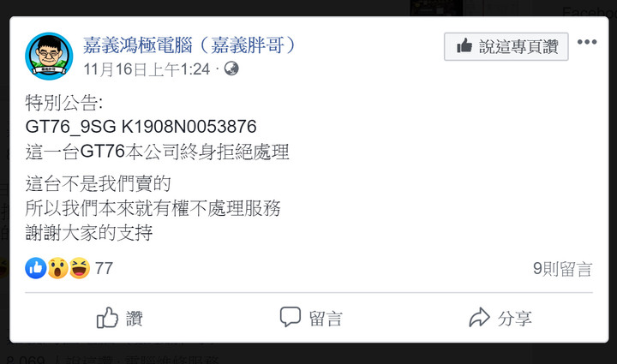This screenshot has height=364, width=617.
Task: Click the blue Like reaction icon
Action: [x=36, y=268]
